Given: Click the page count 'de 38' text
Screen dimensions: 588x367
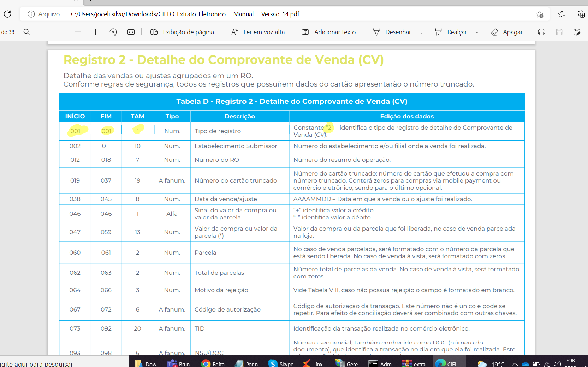Looking at the screenshot, I should click(8, 32).
